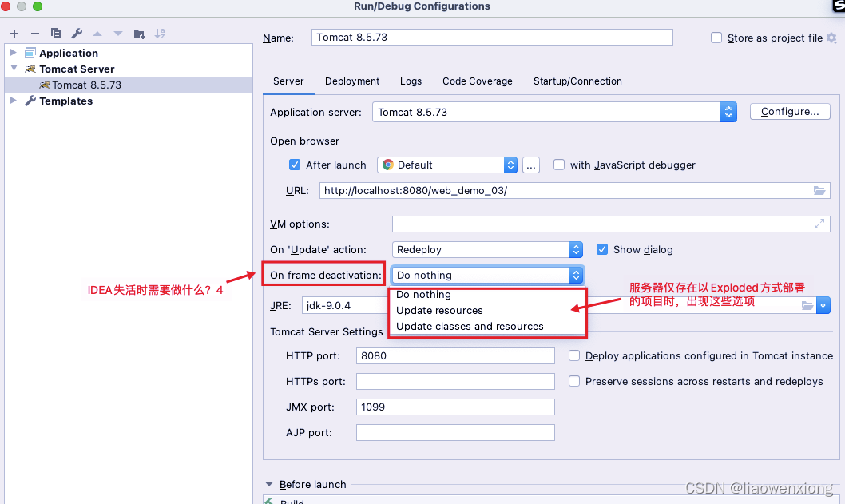This screenshot has height=504, width=845.
Task: Click the AJP port input field
Action: [x=455, y=432]
